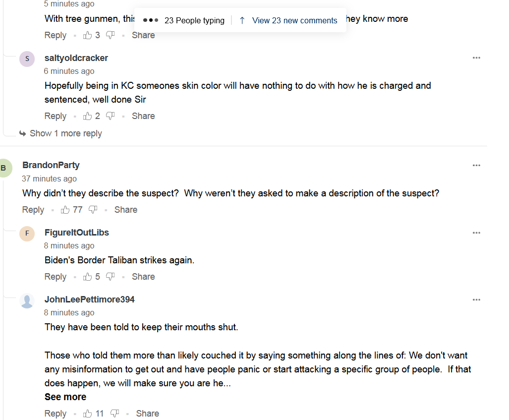Open more options for BrandonParty's comment
The height and width of the screenshot is (420, 509).
click(476, 165)
